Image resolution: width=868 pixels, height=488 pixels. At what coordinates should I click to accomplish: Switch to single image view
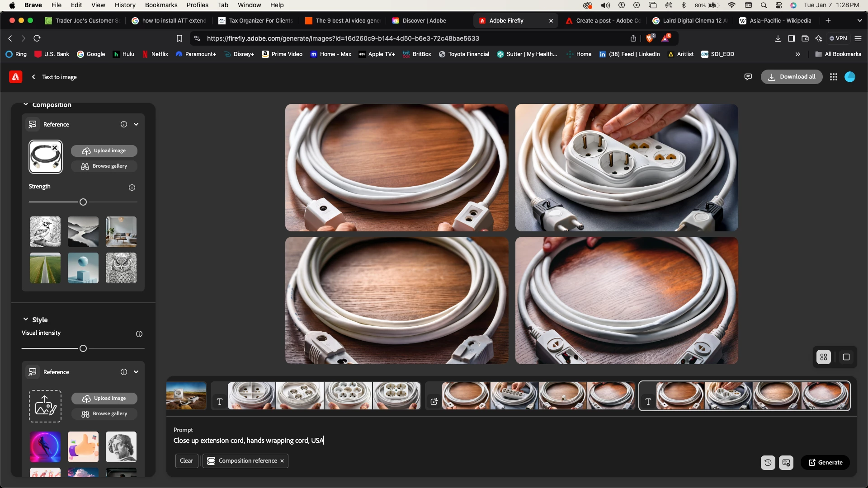pos(846,357)
